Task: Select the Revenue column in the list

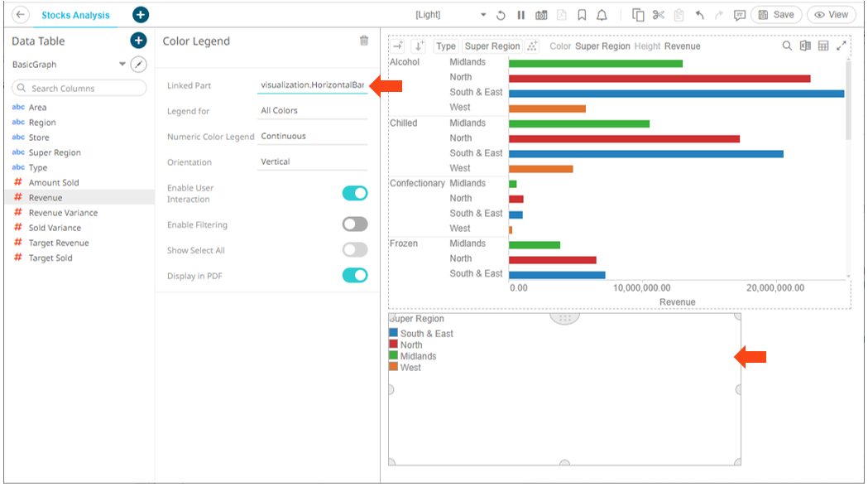Action: 46,198
